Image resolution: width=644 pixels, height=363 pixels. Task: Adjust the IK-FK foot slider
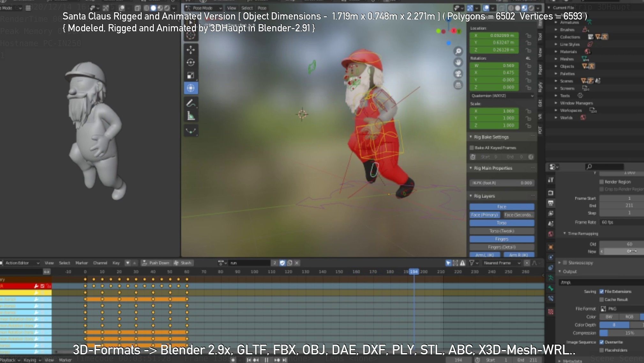pyautogui.click(x=502, y=183)
